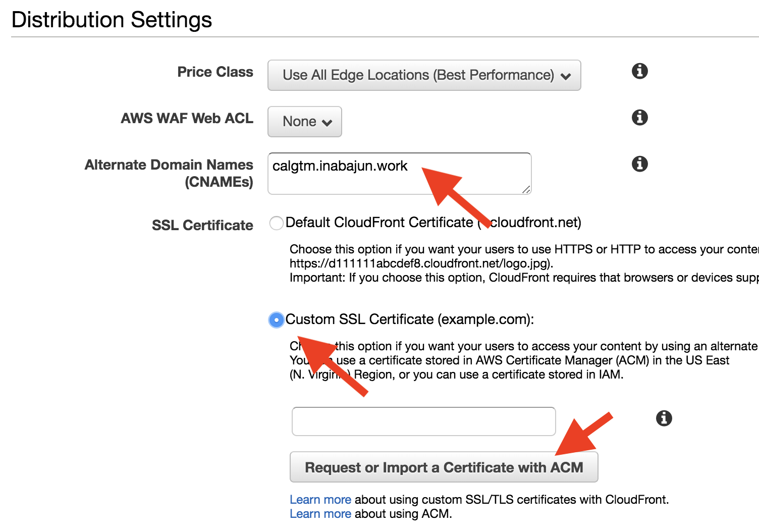Click info icon beside the certificate field
759x532 pixels.
pyautogui.click(x=664, y=418)
